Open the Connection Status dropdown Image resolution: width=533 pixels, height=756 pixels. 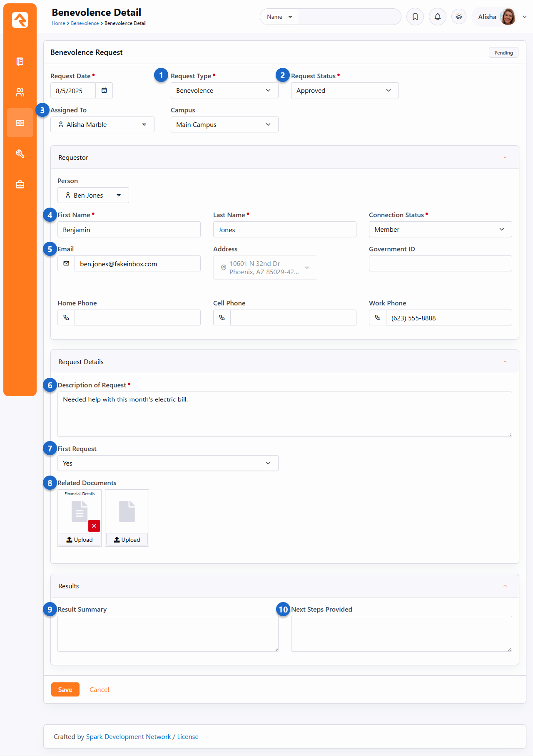(x=440, y=229)
